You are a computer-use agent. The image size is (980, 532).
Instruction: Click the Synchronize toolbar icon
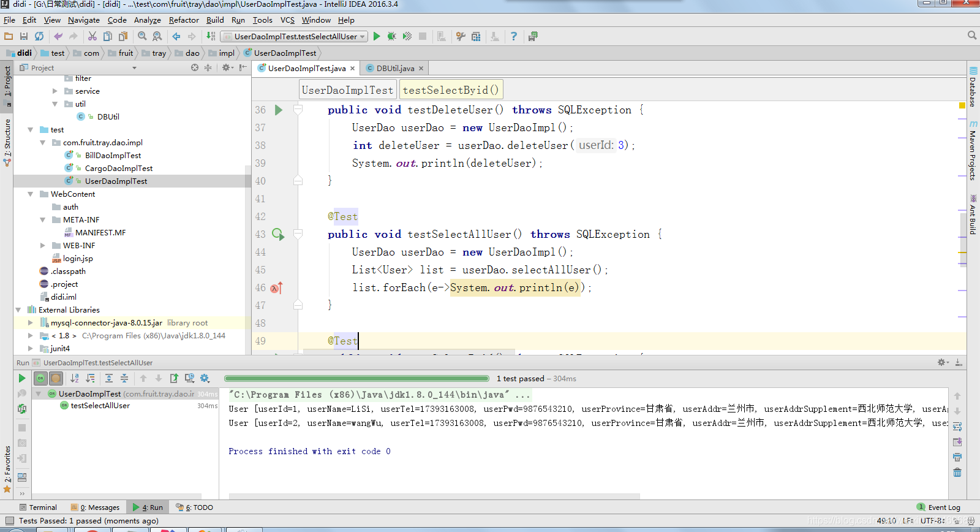click(39, 36)
